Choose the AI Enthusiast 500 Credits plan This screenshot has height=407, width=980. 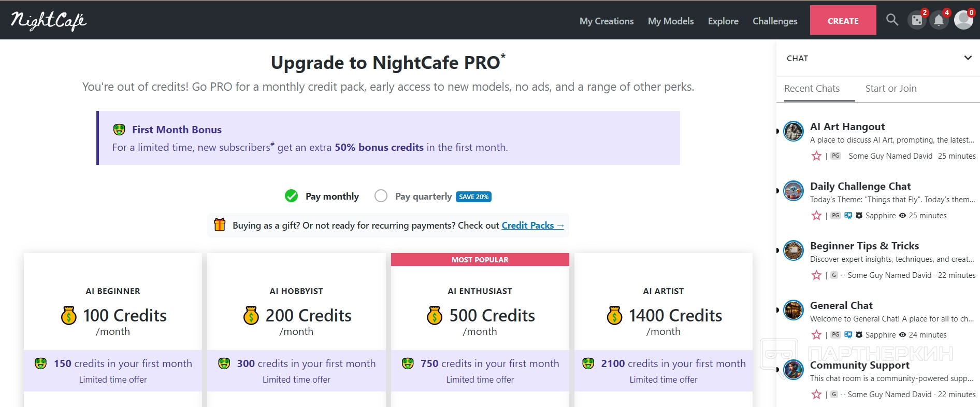(x=480, y=315)
